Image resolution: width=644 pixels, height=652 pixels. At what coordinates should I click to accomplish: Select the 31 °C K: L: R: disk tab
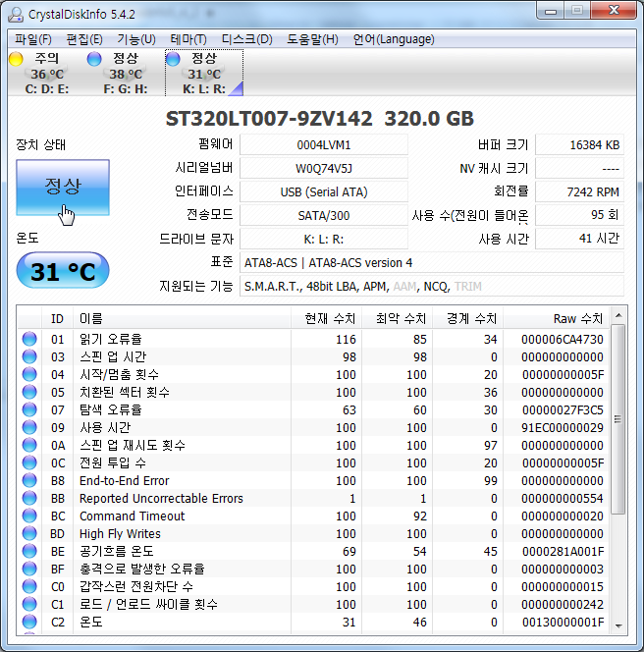204,73
